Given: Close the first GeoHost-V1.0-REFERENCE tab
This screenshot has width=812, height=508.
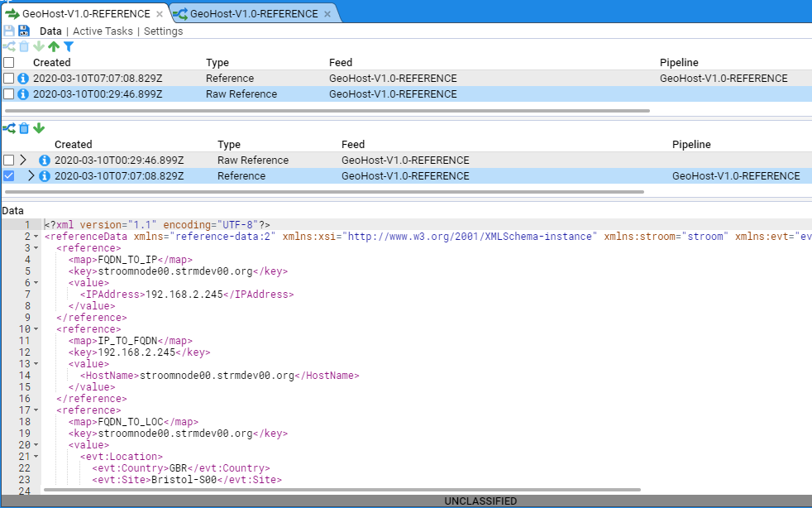Looking at the screenshot, I should coord(160,14).
